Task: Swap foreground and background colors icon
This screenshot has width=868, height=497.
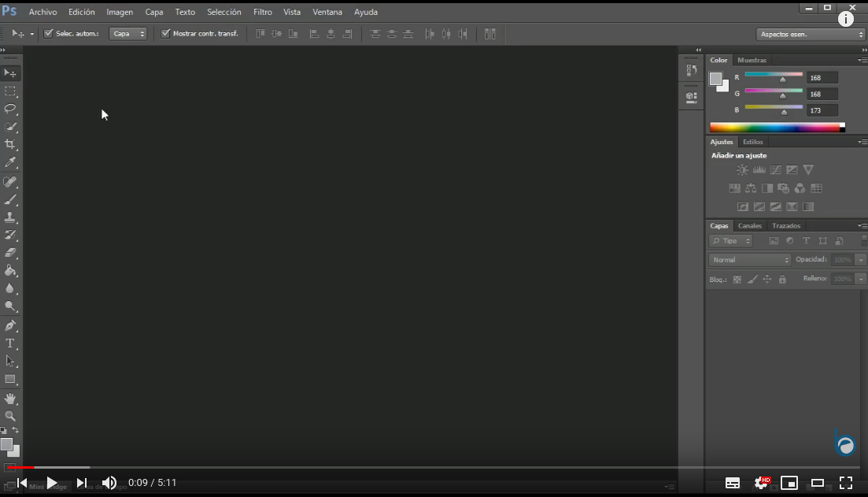Action: pos(16,430)
